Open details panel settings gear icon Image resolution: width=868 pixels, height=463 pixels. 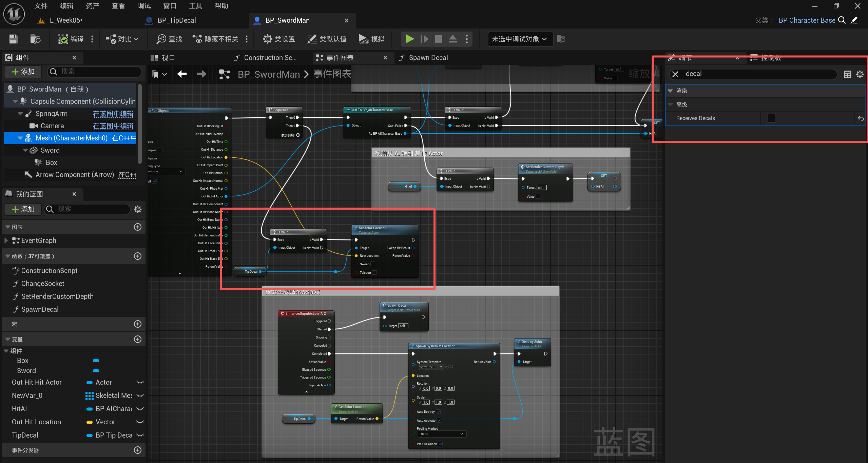point(860,74)
